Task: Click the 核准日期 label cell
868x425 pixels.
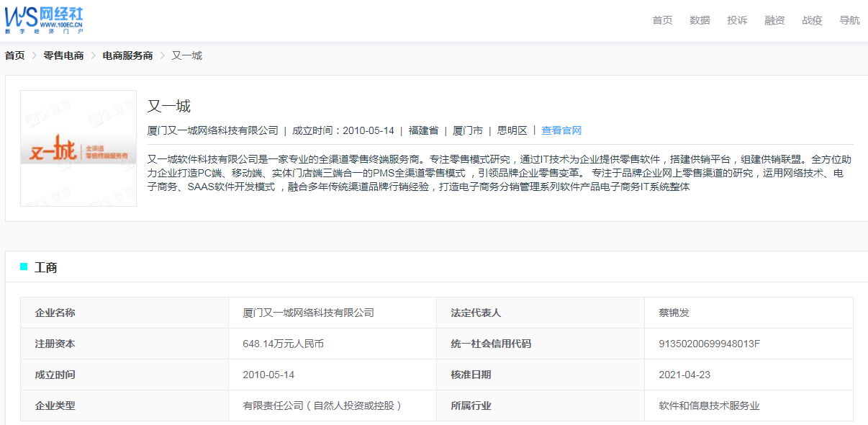Action: 541,375
